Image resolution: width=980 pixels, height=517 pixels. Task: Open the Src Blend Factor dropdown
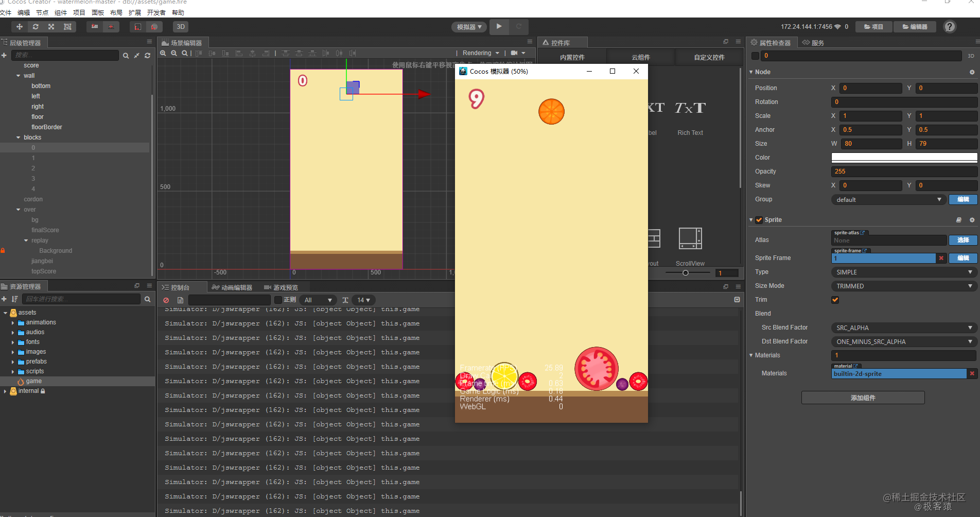pos(904,328)
